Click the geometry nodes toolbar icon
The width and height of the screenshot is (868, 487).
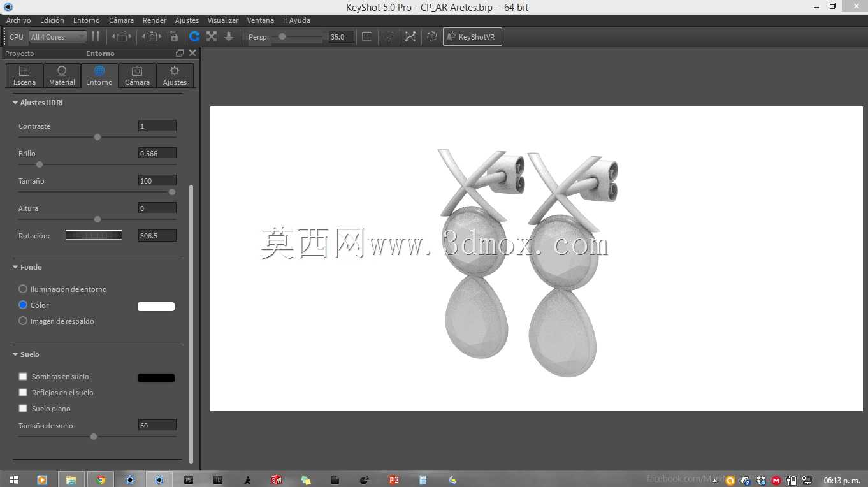point(410,36)
